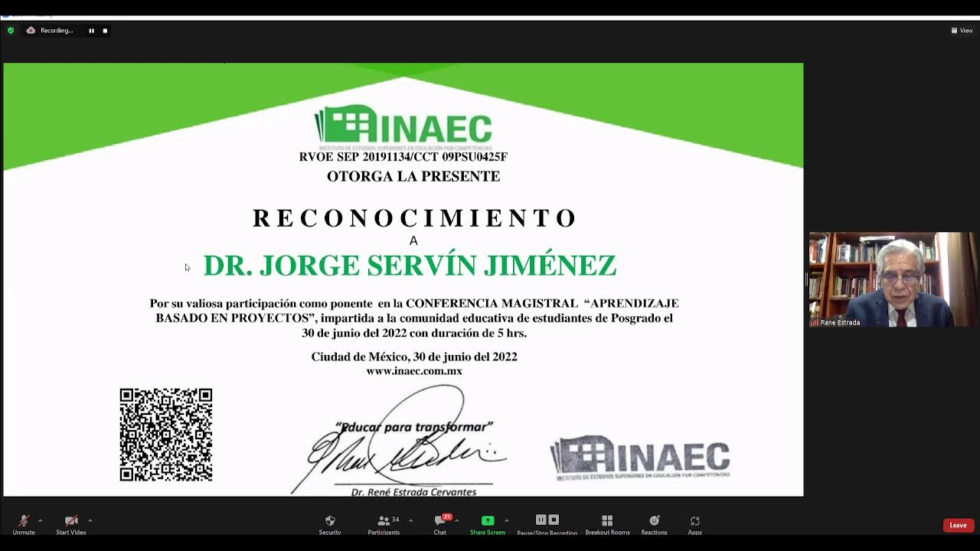Select Rene Estrada's video thumbnail
Image resolution: width=980 pixels, height=551 pixels.
click(x=893, y=279)
